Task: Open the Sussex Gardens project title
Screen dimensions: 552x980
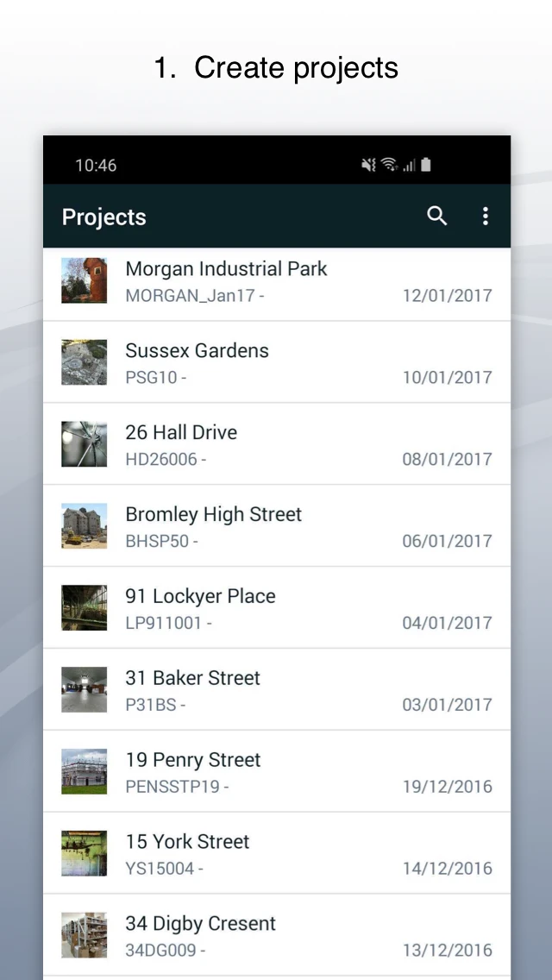Action: pos(197,351)
